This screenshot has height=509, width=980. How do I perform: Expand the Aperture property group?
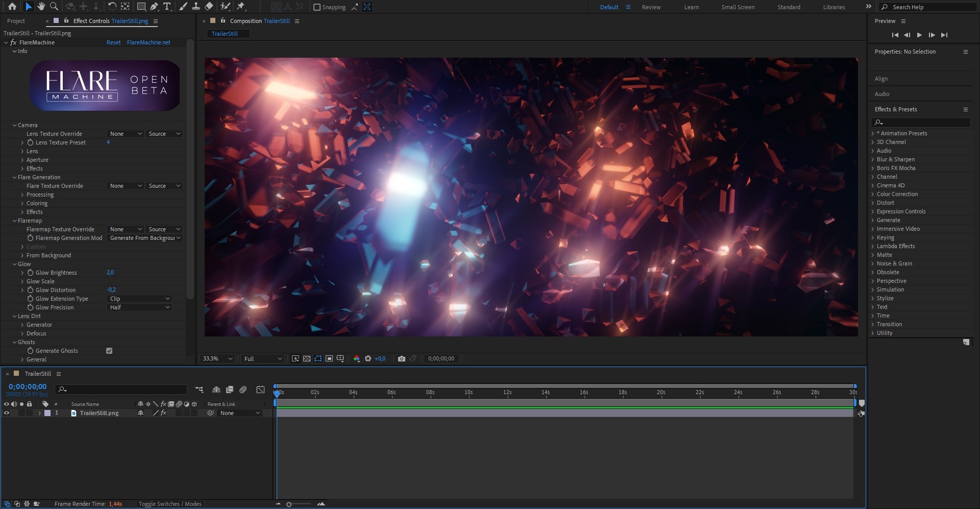[22, 160]
